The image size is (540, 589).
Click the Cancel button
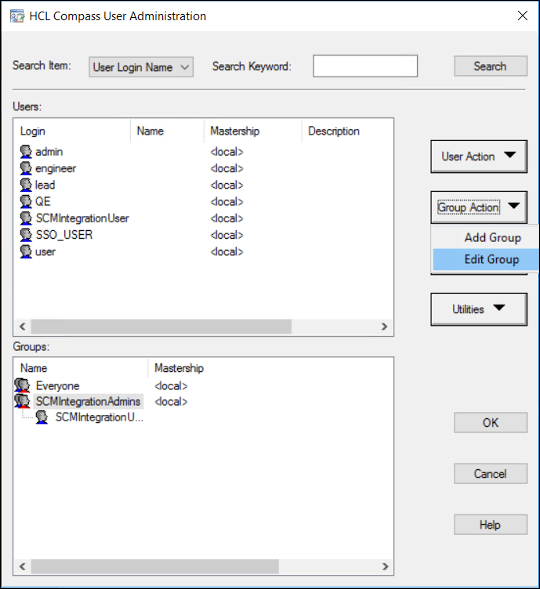pyautogui.click(x=490, y=474)
